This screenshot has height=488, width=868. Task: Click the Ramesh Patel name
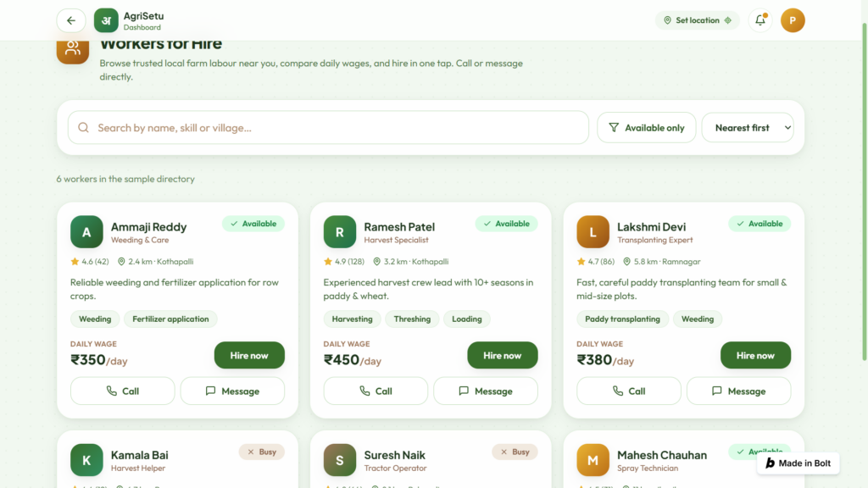pyautogui.click(x=399, y=227)
